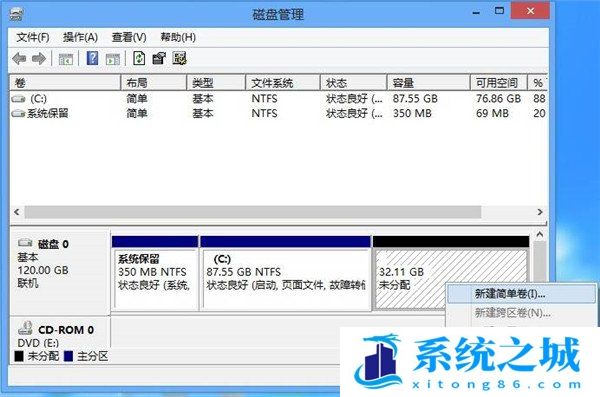600x397 pixels.
Task: Click the 磁盘 0 disk icon
Action: [25, 243]
